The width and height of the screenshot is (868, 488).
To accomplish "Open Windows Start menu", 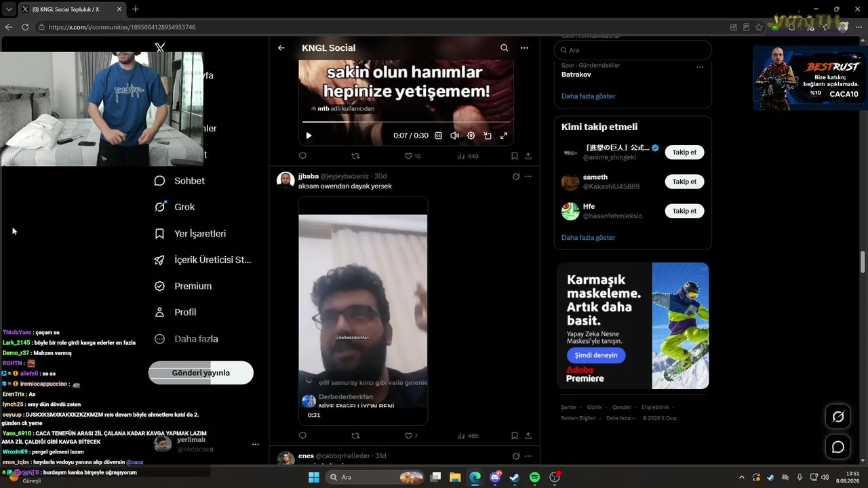I will click(x=314, y=477).
